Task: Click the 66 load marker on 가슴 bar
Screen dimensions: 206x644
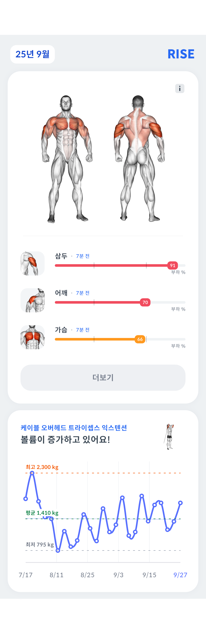Action: (x=140, y=339)
